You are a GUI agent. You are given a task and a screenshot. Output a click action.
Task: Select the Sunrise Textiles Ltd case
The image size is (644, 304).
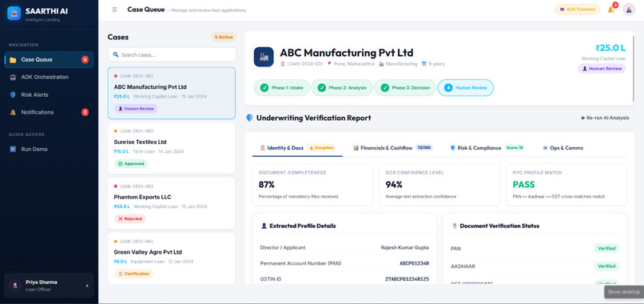click(172, 147)
